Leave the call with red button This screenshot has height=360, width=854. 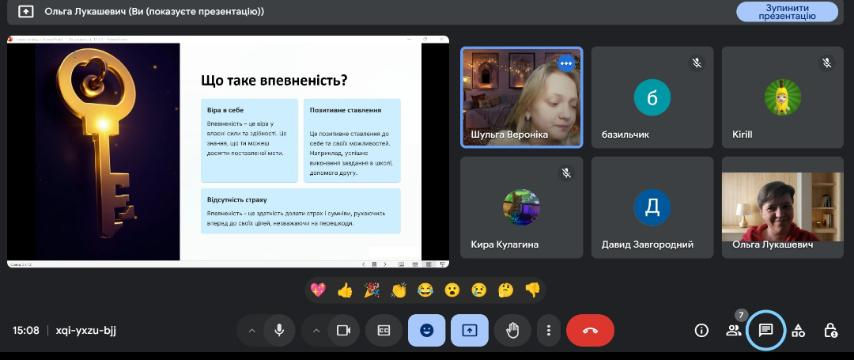pyautogui.click(x=590, y=330)
